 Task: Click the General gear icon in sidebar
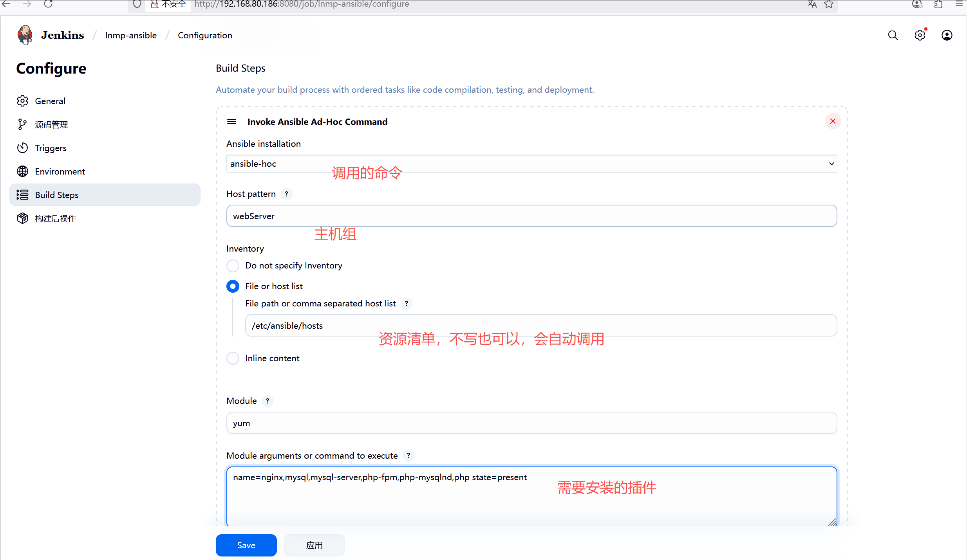click(x=22, y=101)
